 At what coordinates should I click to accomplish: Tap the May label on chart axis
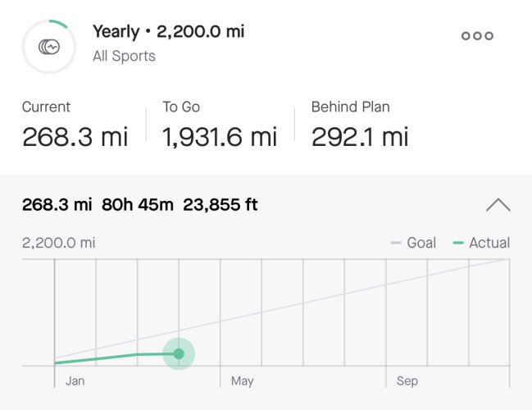(x=243, y=381)
